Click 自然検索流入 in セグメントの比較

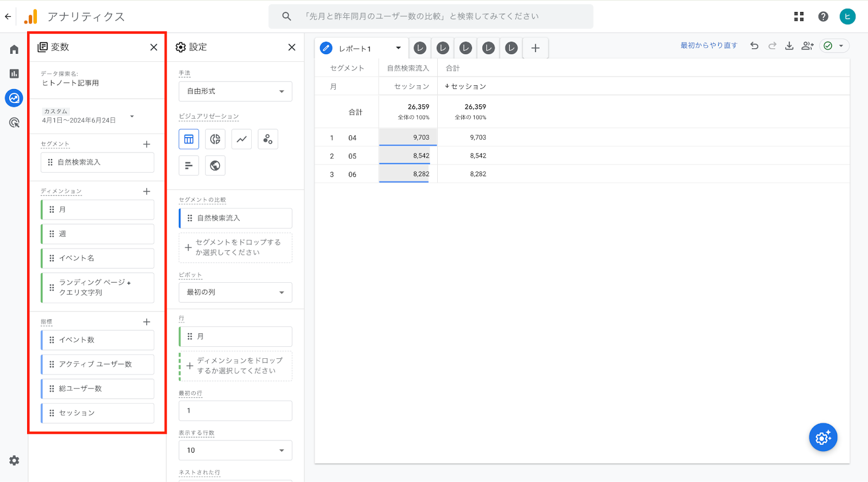pyautogui.click(x=235, y=218)
